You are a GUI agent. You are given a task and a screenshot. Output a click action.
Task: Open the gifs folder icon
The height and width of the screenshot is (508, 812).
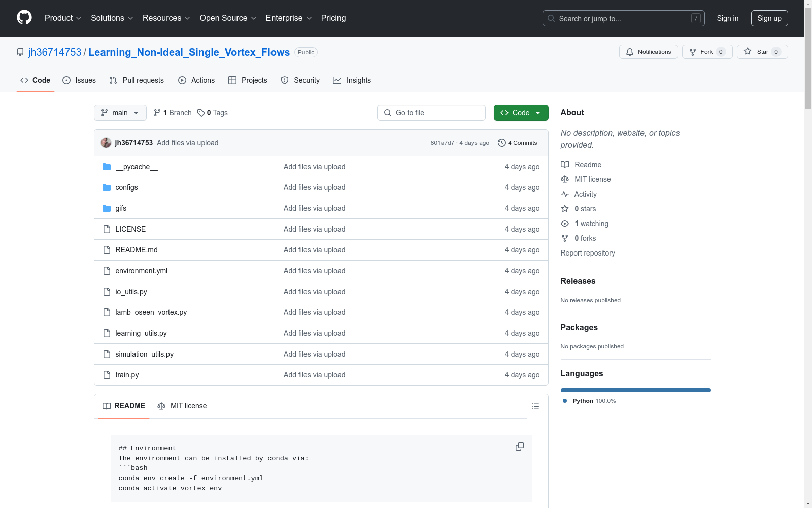[107, 208]
